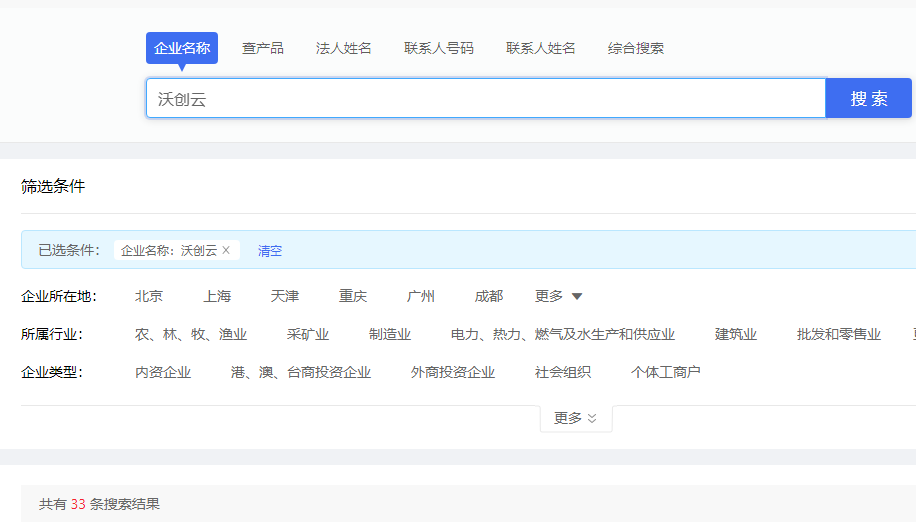
Task: Switch to the 综合搜索 tab
Action: (x=636, y=48)
